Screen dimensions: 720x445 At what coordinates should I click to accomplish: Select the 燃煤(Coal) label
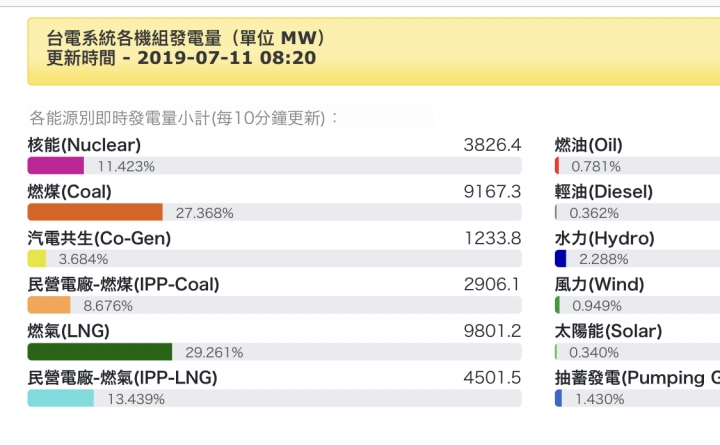69,191
